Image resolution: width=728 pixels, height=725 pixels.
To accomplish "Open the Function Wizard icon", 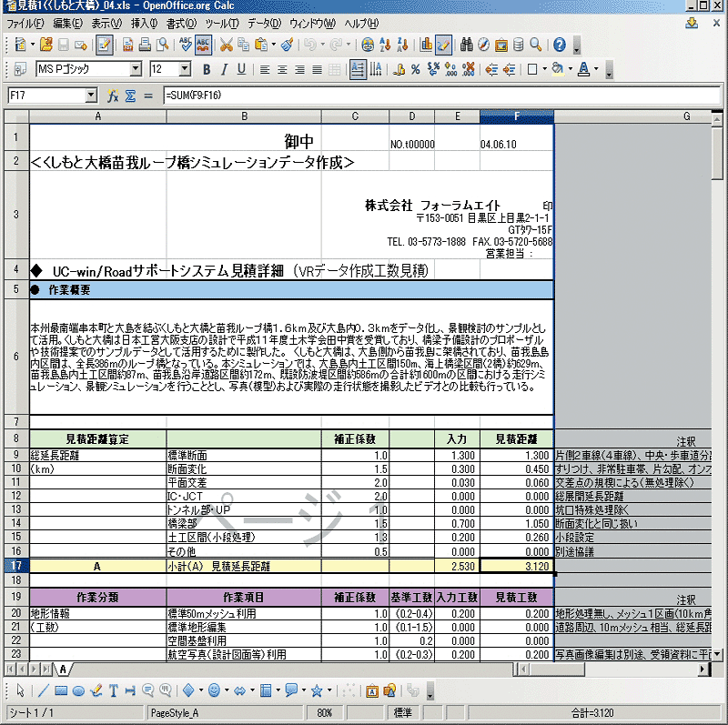I will [x=113, y=96].
